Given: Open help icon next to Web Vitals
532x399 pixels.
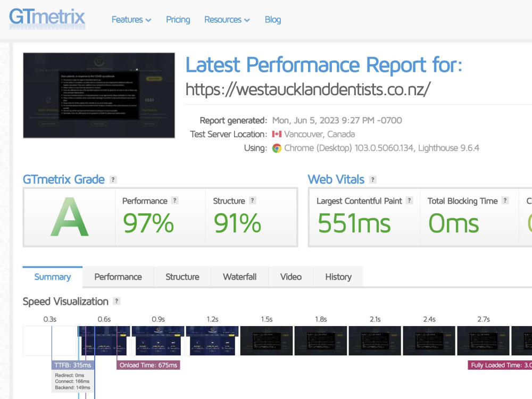Looking at the screenshot, I should (x=372, y=179).
